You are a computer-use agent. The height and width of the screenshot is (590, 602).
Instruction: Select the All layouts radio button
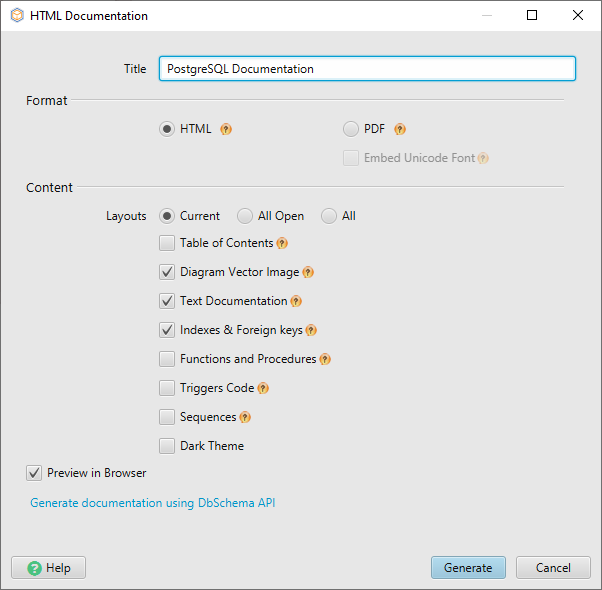[x=329, y=216]
